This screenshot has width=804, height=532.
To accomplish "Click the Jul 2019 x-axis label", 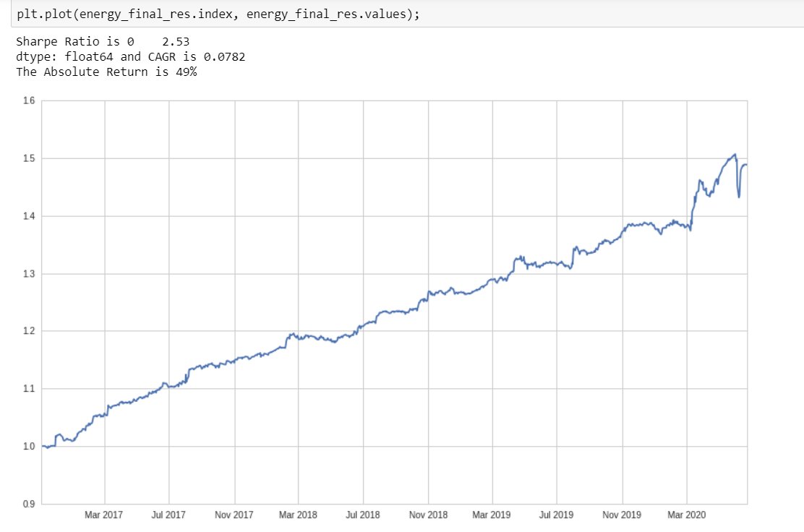I will tap(555, 515).
